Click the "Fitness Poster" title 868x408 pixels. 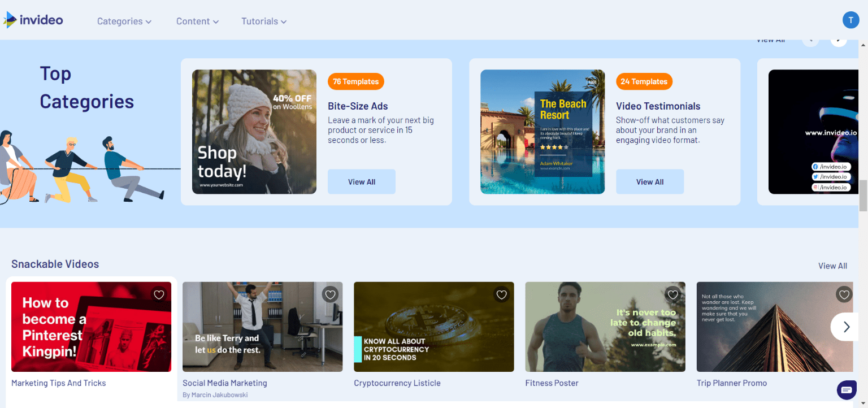552,383
